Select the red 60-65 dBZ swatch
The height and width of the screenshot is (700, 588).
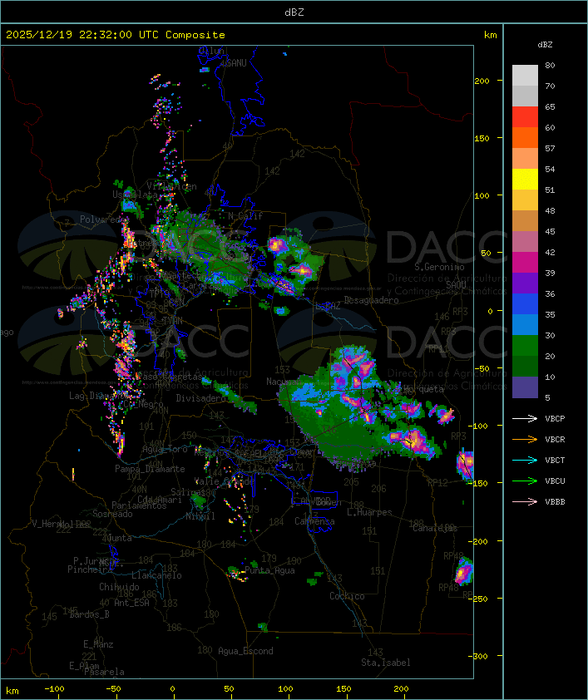point(525,116)
